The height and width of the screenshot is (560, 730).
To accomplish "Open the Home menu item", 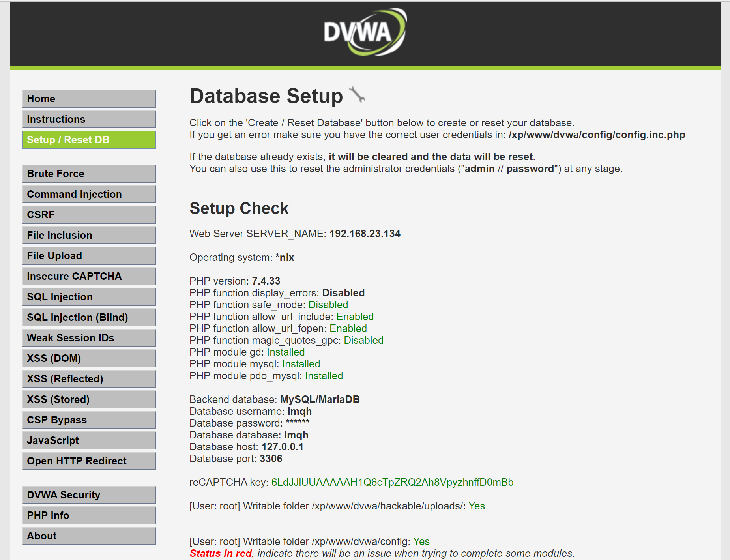I will click(x=89, y=99).
